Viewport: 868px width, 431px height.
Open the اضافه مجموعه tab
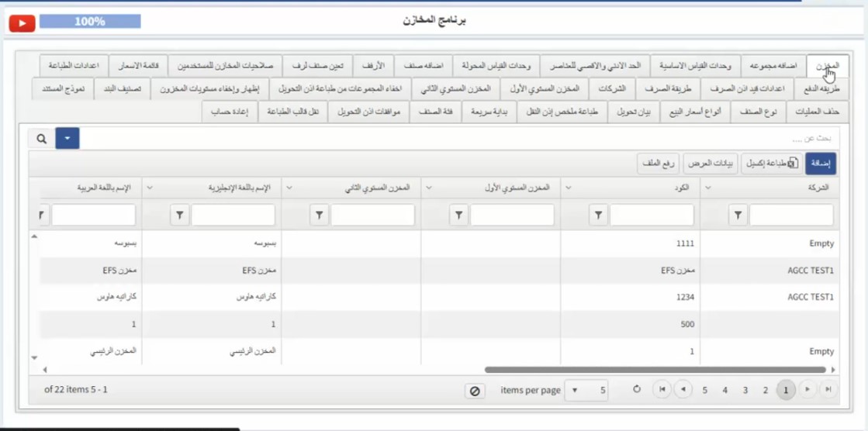773,66
